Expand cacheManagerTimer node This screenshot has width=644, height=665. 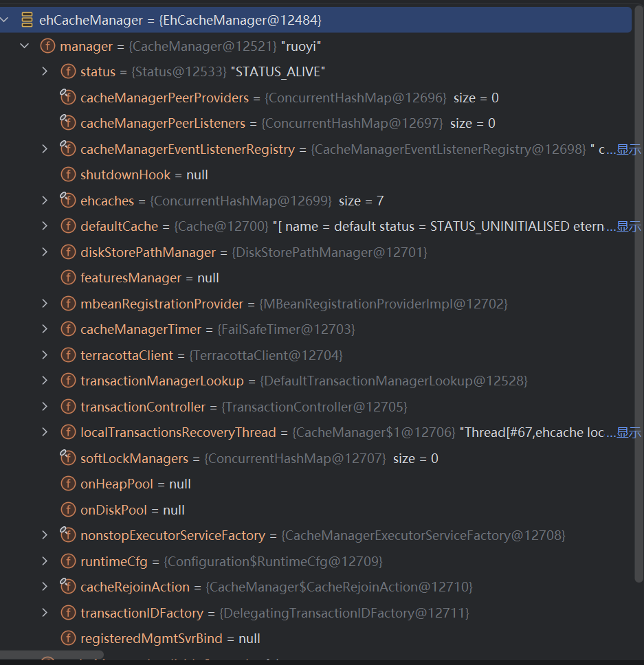tap(45, 329)
